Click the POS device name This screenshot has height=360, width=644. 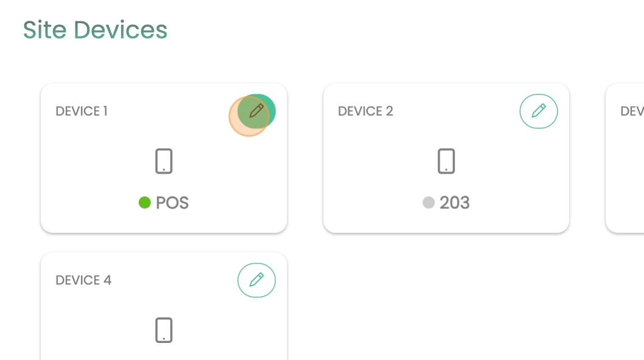(172, 202)
